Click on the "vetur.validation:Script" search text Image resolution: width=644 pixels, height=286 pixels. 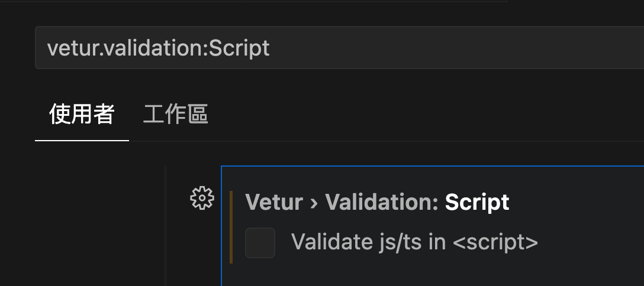tap(158, 48)
